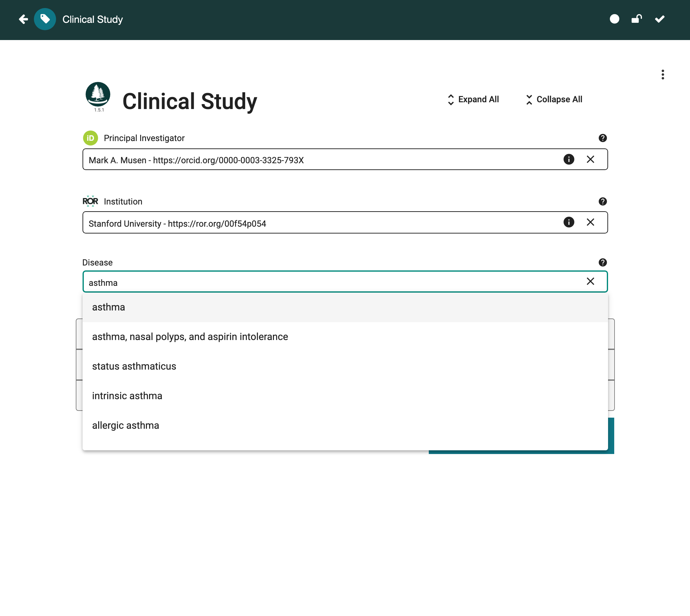Click the version number 1.5.1
This screenshot has width=690, height=616.
99,110
